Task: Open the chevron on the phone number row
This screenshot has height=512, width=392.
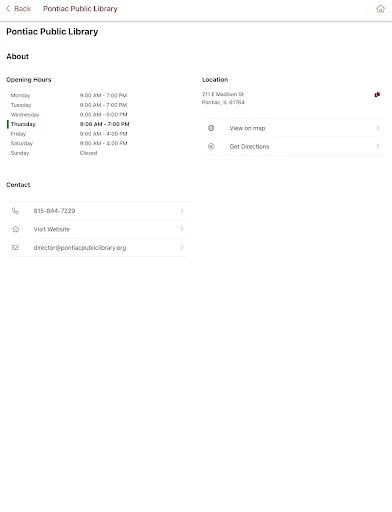Action: click(182, 211)
